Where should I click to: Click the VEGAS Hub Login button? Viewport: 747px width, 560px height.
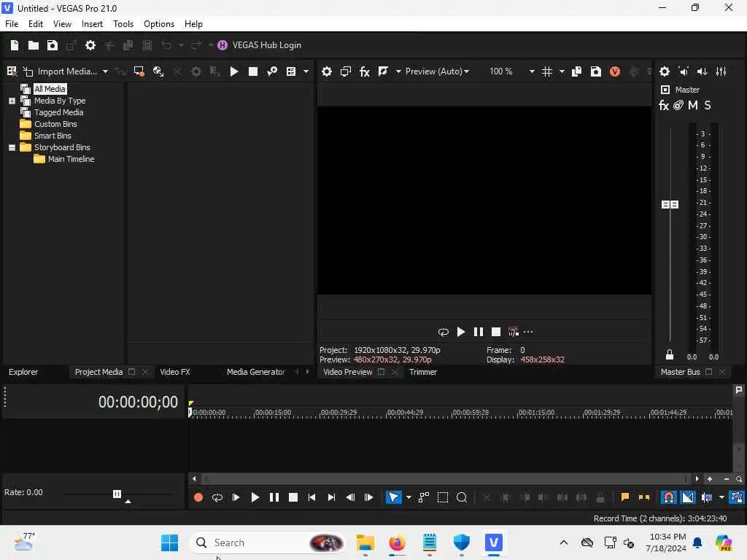click(260, 45)
